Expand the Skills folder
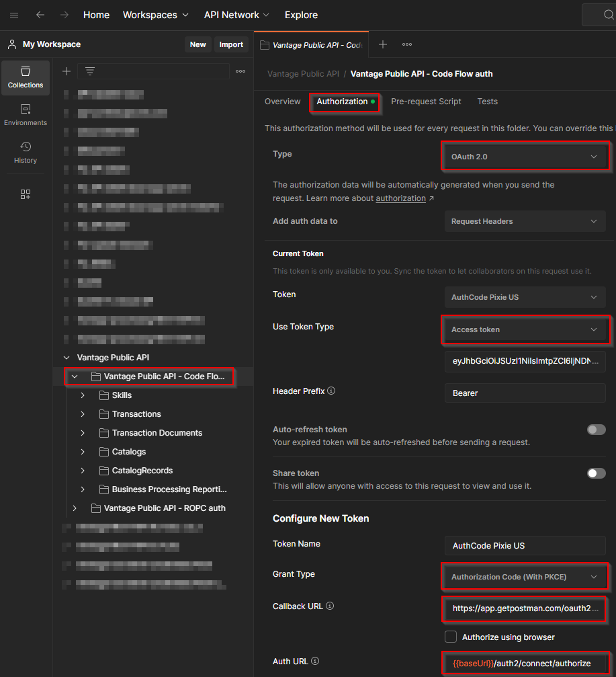Image resolution: width=616 pixels, height=677 pixels. [x=83, y=395]
